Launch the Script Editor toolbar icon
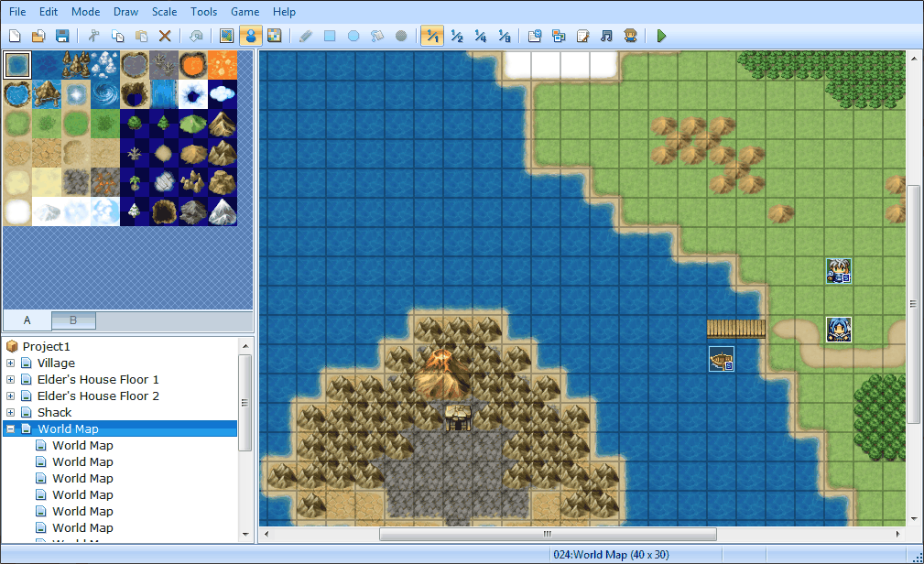This screenshot has height=564, width=924. tap(582, 36)
